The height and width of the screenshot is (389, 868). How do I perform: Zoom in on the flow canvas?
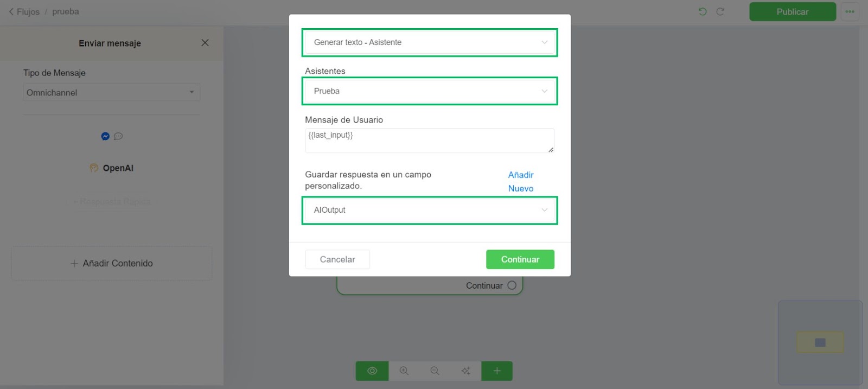pyautogui.click(x=404, y=371)
